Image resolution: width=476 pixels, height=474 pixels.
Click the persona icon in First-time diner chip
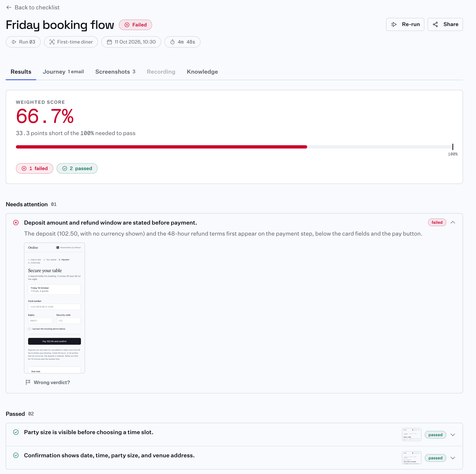[x=52, y=42]
